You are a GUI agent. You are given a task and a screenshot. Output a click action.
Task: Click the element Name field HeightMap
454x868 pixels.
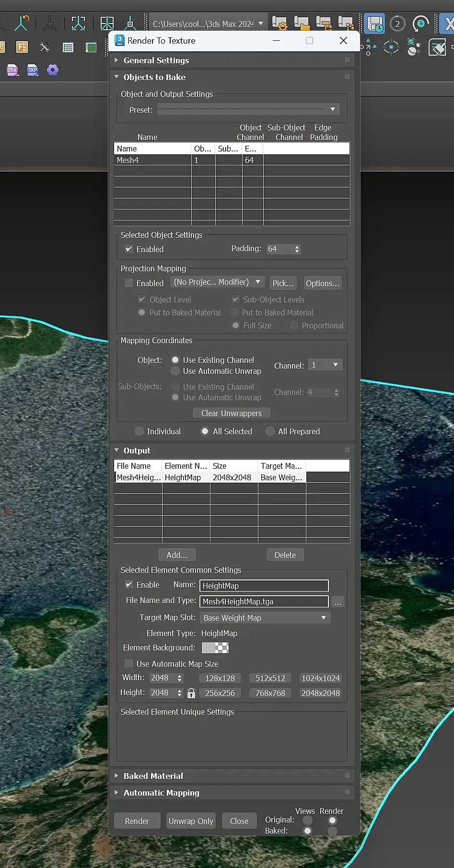point(264,586)
